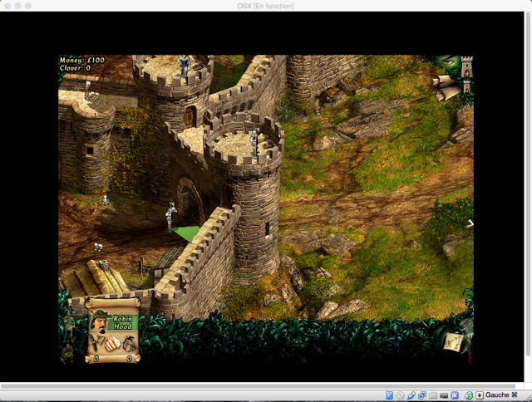Open the map icon in bottom-right corner

[454, 341]
